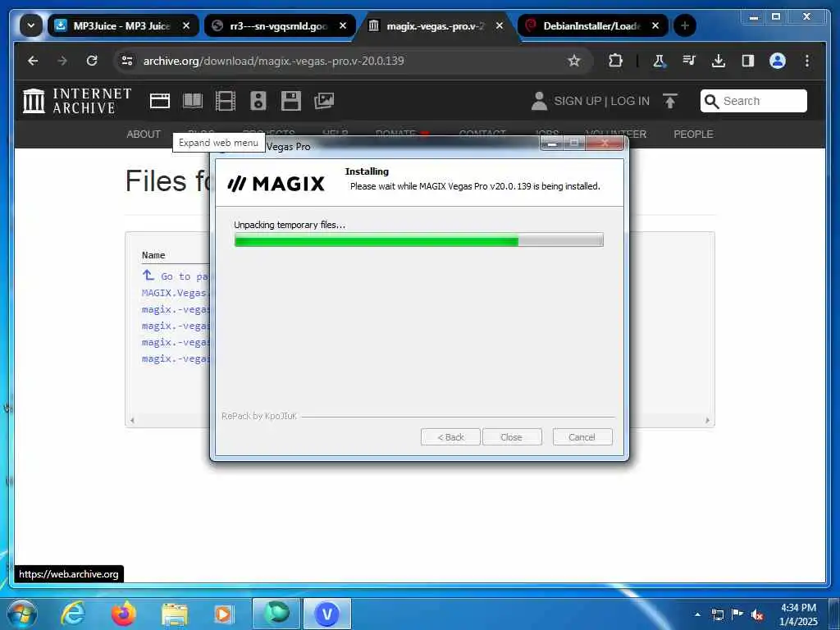840x630 pixels.
Task: Click the Back button in installer
Action: tap(450, 437)
